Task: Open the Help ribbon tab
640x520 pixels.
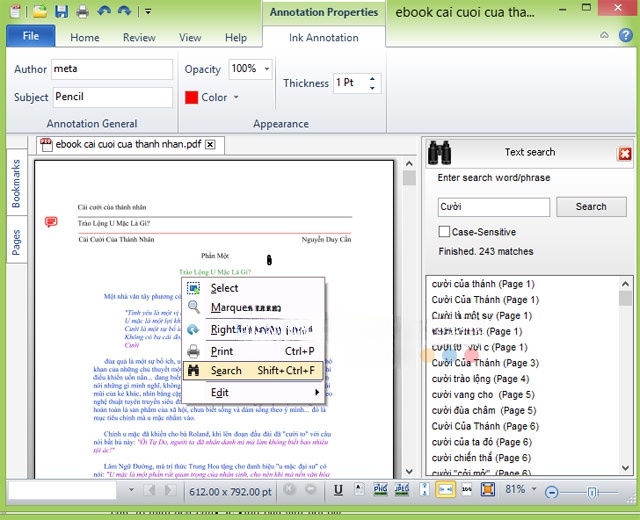Action: click(236, 38)
